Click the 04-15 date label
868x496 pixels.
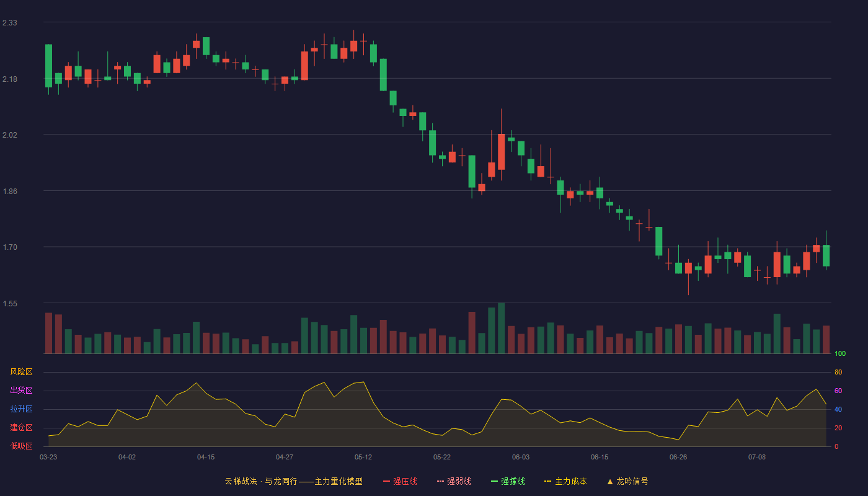[206, 457]
